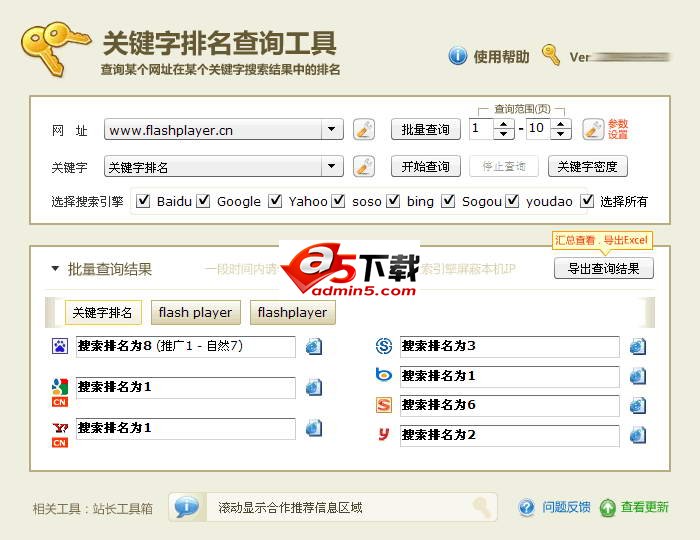
Task: Open Baidu result page in browser
Action: pyautogui.click(x=314, y=346)
